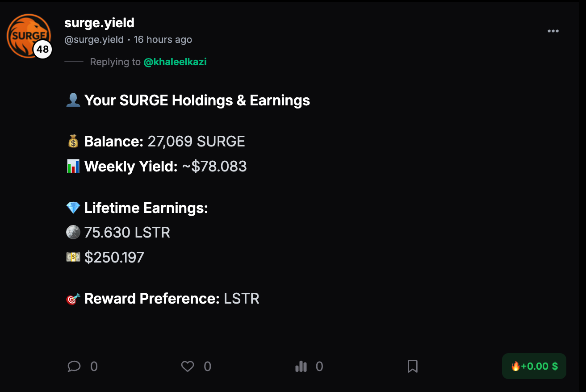Click the @surge.yield handle
This screenshot has height=392, width=586.
94,40
